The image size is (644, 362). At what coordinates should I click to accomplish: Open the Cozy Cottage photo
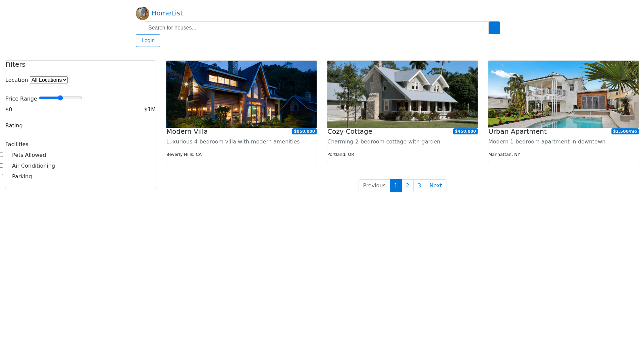coord(402,94)
